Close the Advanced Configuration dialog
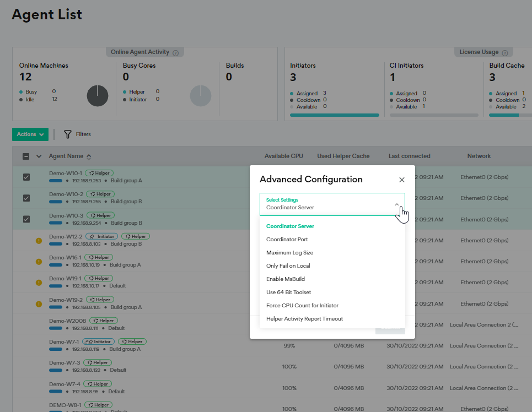 click(402, 180)
